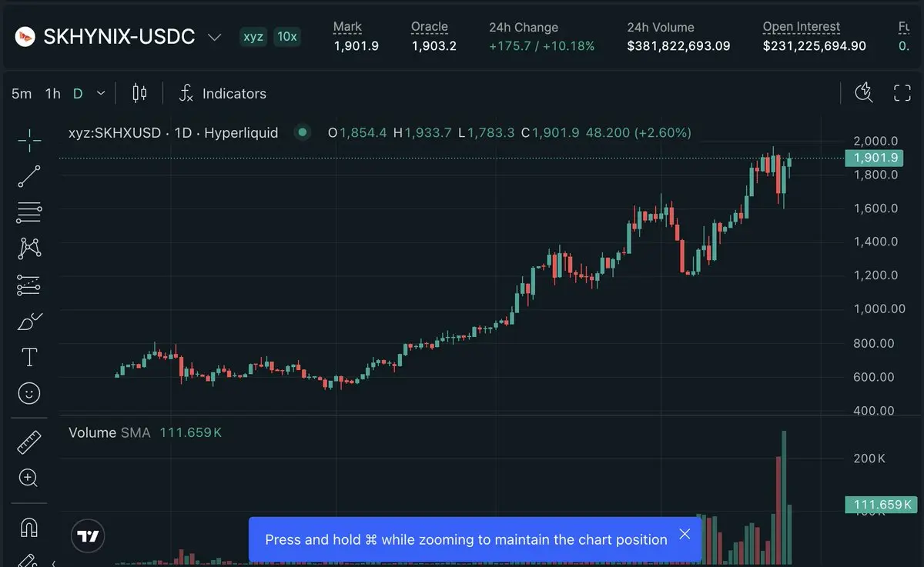Screen dimensions: 924x567
Task: Activate the zoom in tool
Action: tap(29, 478)
